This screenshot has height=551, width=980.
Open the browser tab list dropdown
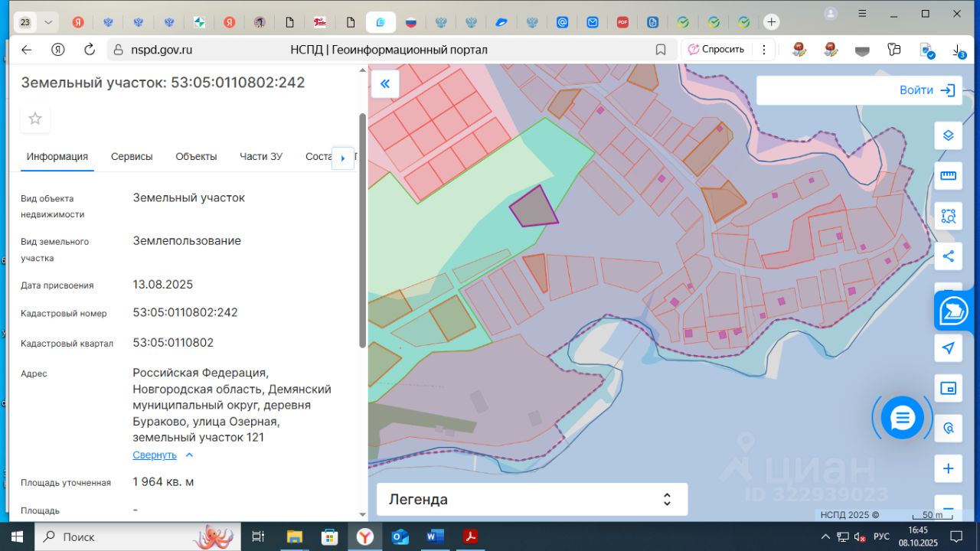(x=49, y=22)
